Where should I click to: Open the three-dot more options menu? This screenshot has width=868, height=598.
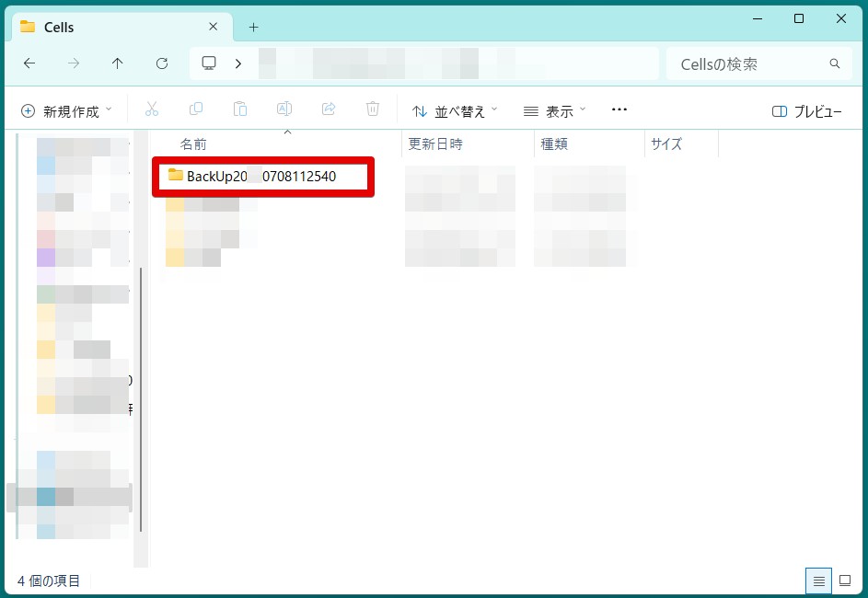click(x=619, y=109)
